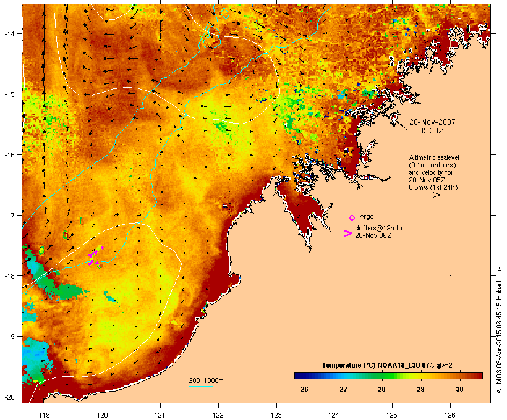The width and height of the screenshot is (507, 420).
Task: Click the (0.1m contours) text
Action: coord(432,165)
